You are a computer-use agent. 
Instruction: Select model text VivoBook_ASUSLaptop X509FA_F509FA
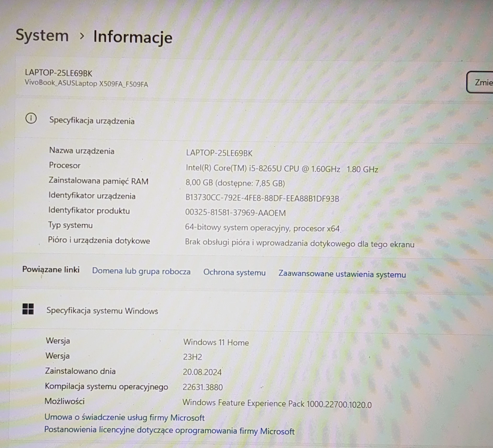(x=86, y=83)
